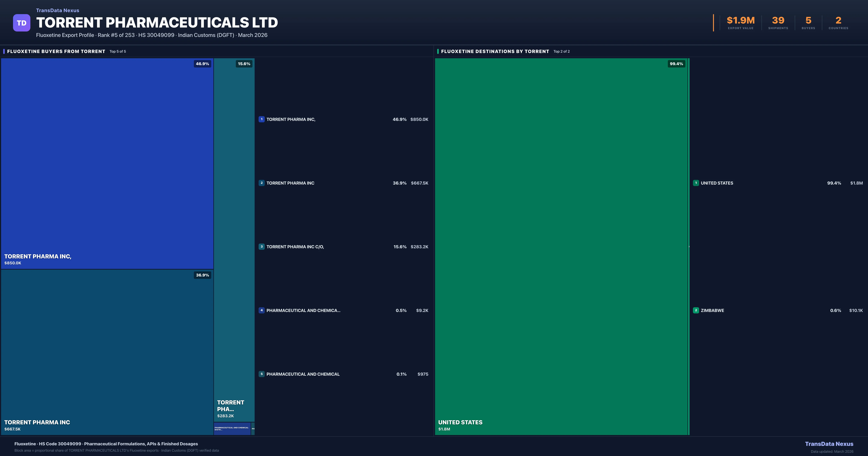Click rank badge 2 beside TORRENT PHARMA INC

tap(261, 183)
